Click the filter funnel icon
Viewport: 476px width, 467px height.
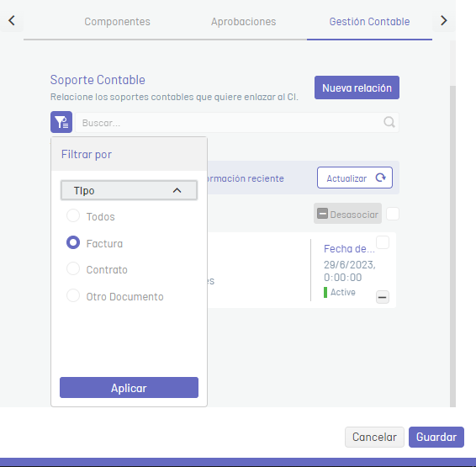coord(61,122)
